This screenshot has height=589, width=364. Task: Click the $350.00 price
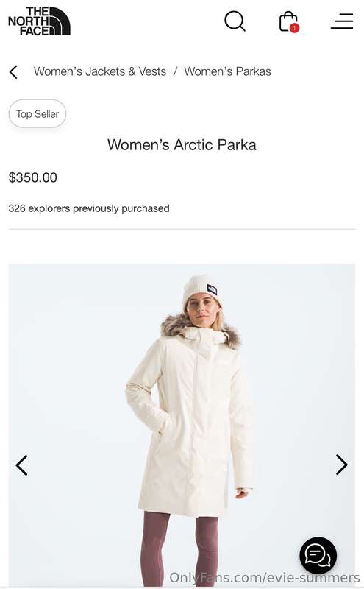[x=33, y=177]
